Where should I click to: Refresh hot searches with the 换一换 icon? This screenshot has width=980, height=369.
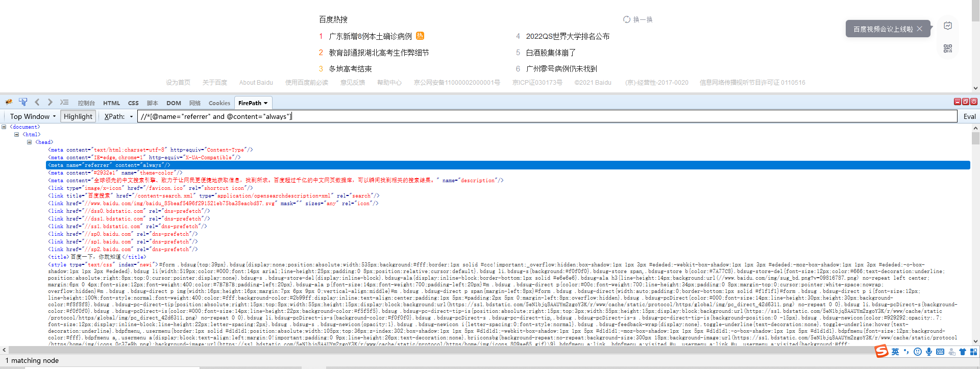627,19
